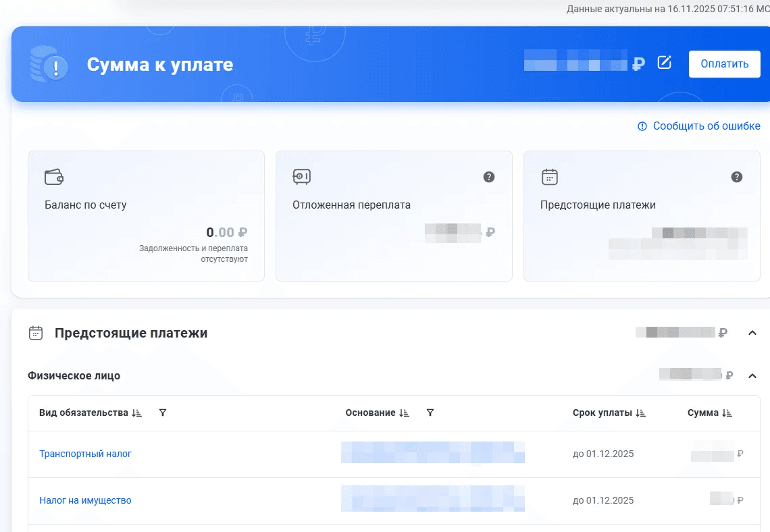
Task: Filter the Основание column
Action: point(430,413)
